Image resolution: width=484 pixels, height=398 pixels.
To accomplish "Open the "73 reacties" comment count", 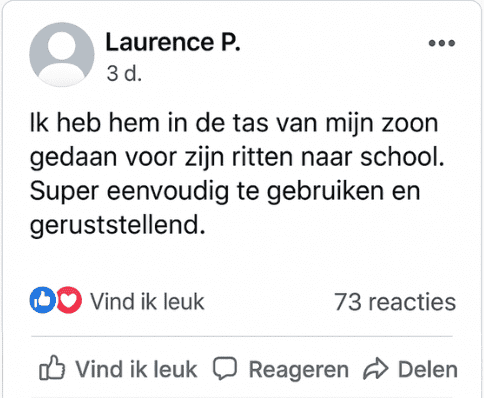I will [395, 302].
